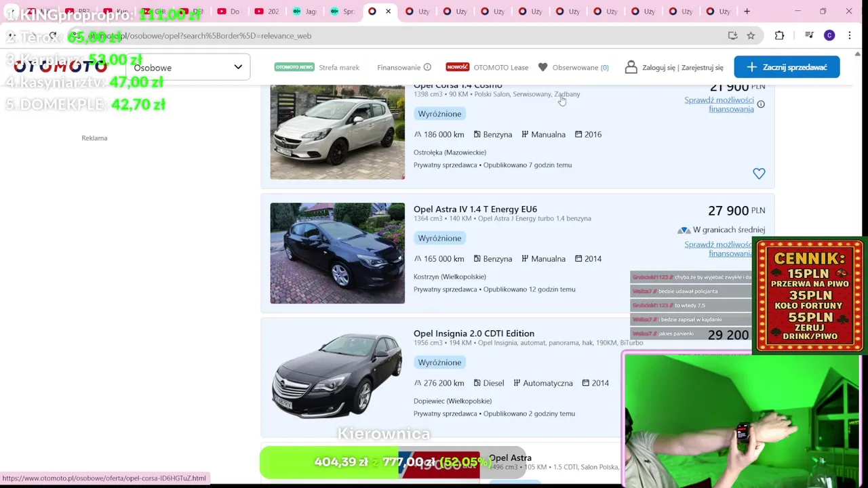Click info icon beside Corsa financing link

(x=761, y=104)
